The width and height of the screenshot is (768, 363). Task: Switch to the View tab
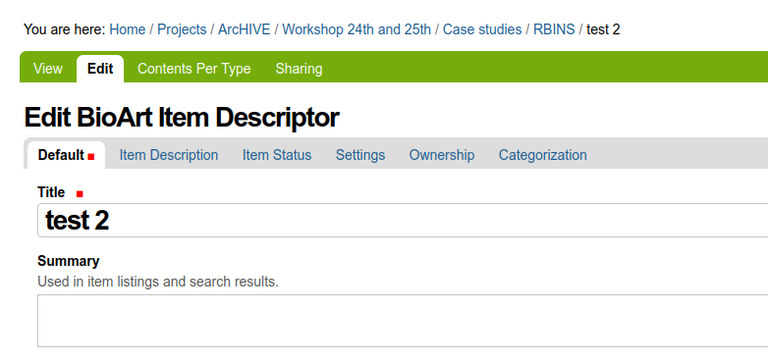click(x=48, y=69)
